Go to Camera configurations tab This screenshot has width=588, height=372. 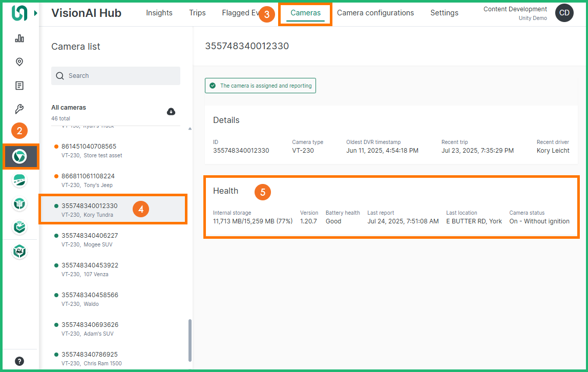pyautogui.click(x=375, y=13)
